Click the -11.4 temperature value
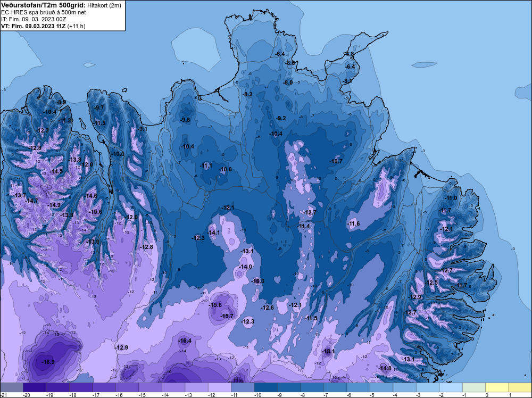This screenshot has width=532, height=398. click(304, 226)
